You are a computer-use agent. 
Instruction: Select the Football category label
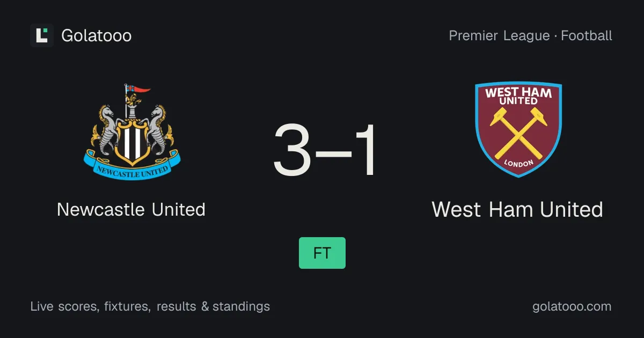click(587, 36)
